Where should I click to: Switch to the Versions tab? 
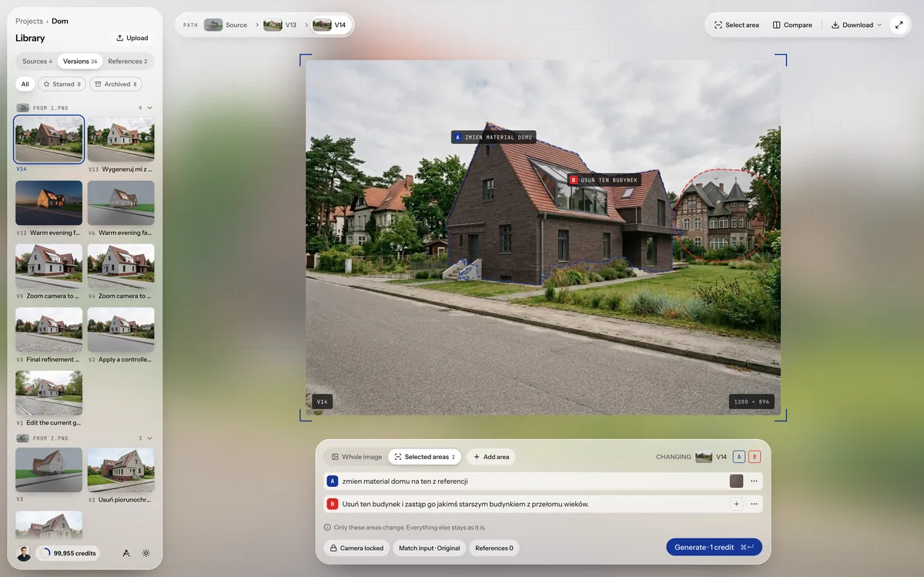pyautogui.click(x=80, y=62)
